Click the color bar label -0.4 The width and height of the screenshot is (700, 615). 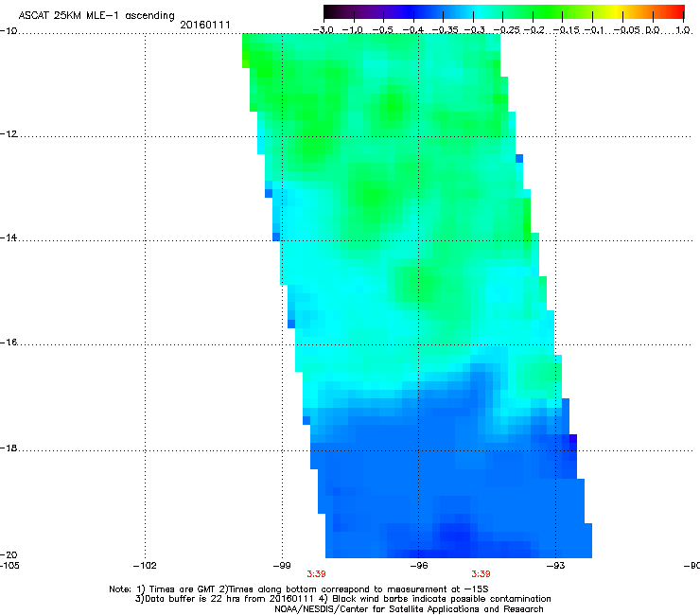pos(413,30)
